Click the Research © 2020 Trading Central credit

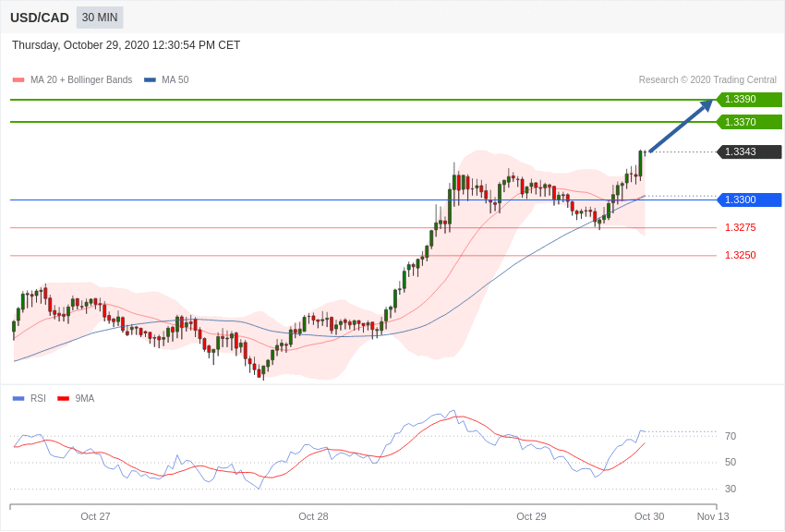click(x=707, y=79)
